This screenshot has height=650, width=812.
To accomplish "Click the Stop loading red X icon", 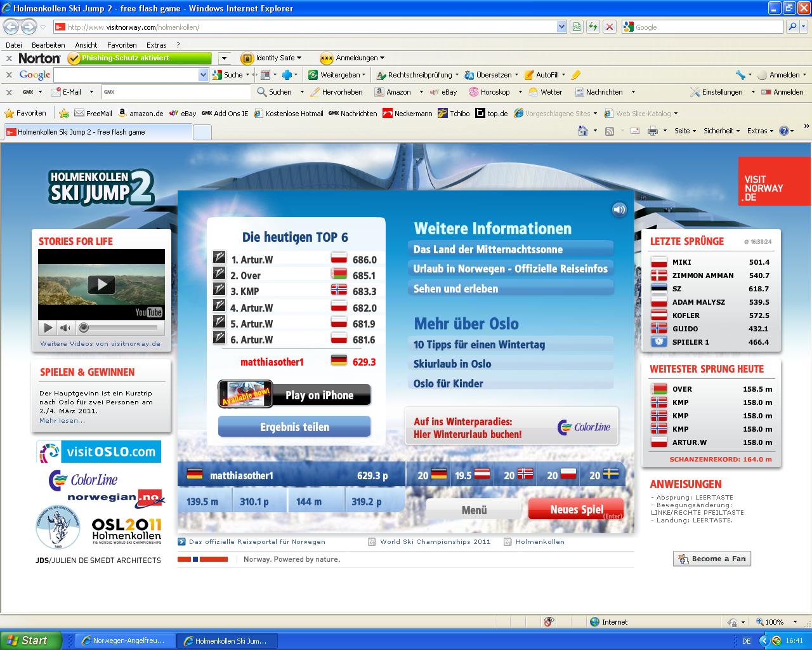I will click(609, 27).
